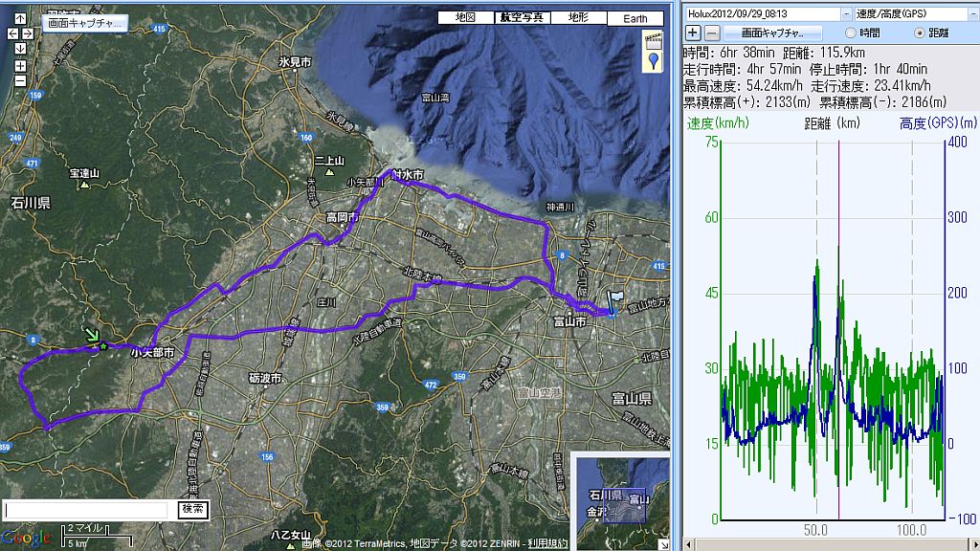
Task: Open the Holux track log dropdown
Action: (846, 14)
